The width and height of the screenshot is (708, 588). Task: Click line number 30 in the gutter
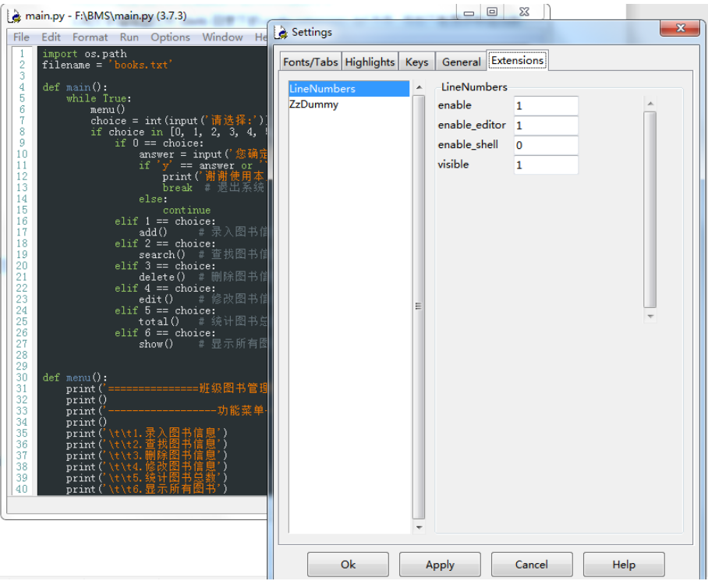point(22,377)
